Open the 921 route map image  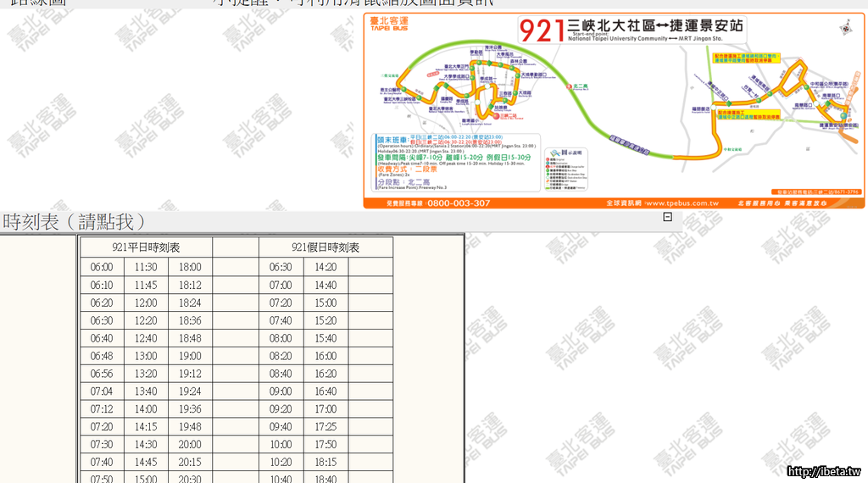pyautogui.click(x=615, y=110)
